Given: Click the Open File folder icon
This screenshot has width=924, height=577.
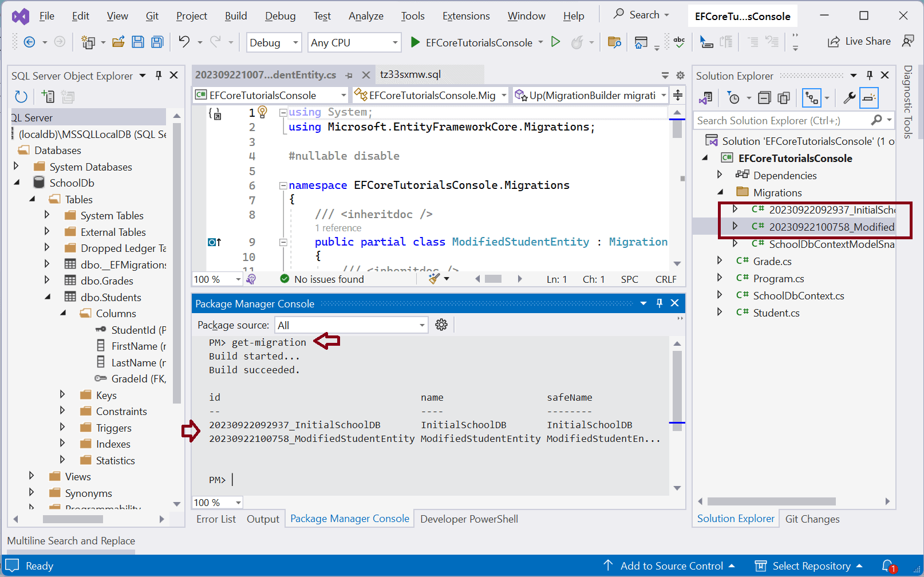Looking at the screenshot, I should (119, 42).
